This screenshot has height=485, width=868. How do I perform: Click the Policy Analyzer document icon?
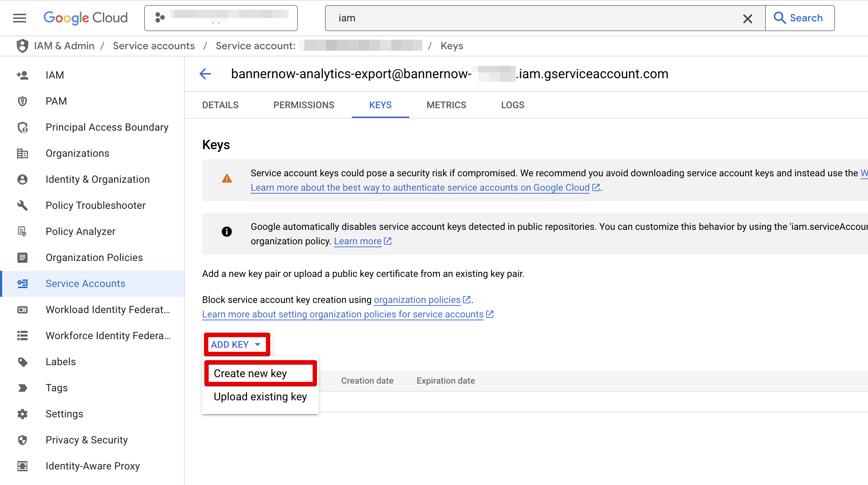tap(22, 232)
